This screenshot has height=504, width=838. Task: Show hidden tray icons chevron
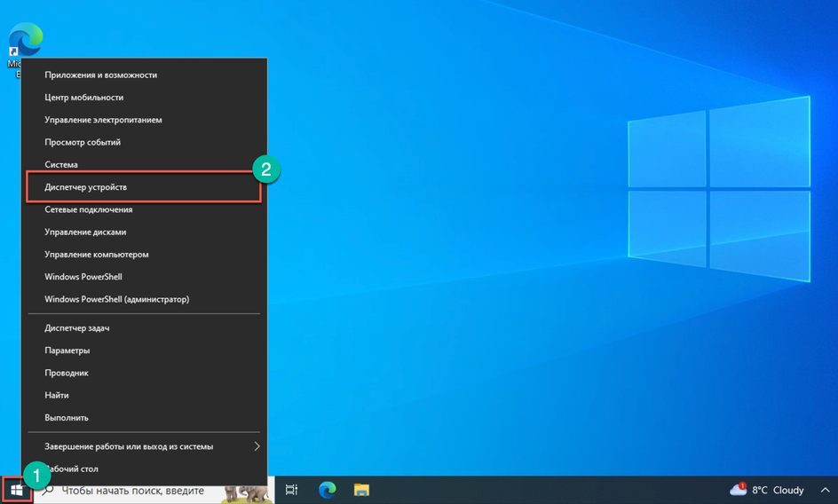coord(825,490)
